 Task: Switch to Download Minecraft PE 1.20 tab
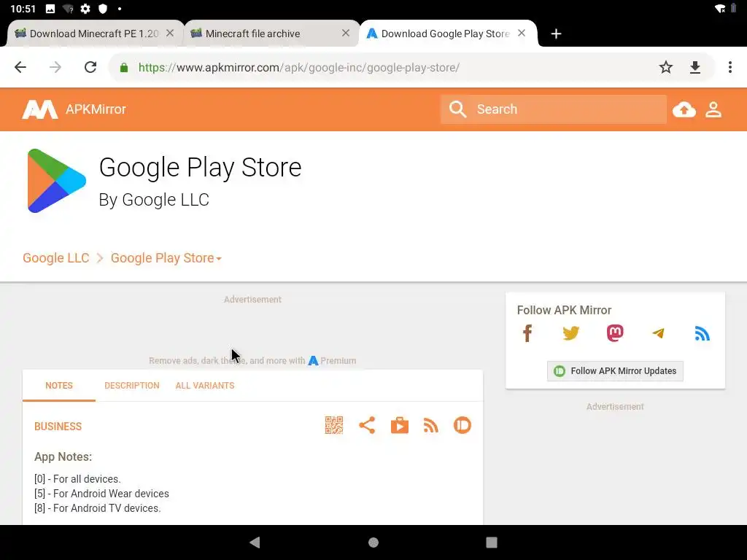coord(94,34)
